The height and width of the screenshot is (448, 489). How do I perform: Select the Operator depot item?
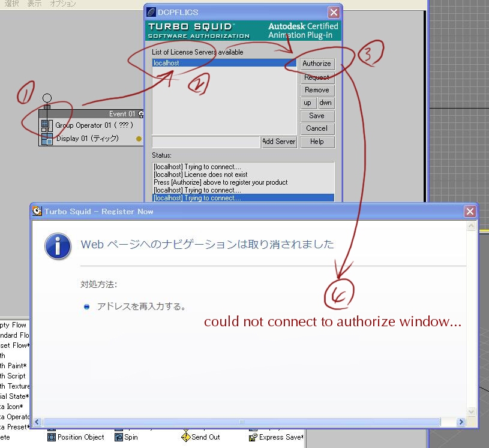click(x=14, y=417)
